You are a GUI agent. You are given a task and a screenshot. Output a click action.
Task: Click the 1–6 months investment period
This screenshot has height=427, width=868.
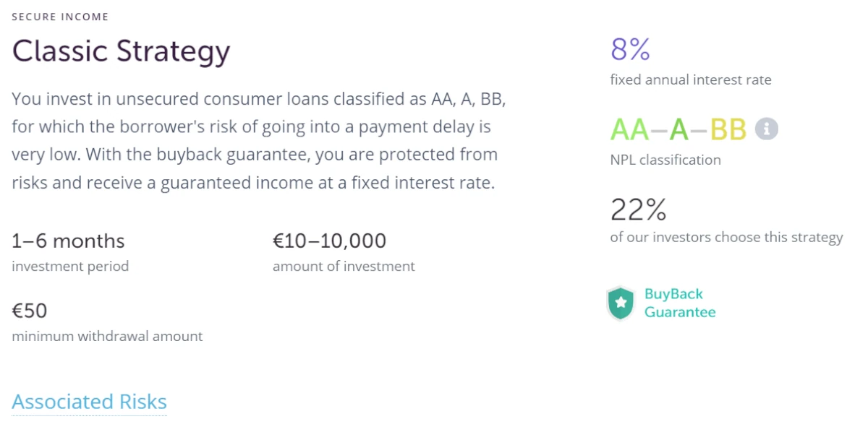(x=68, y=241)
